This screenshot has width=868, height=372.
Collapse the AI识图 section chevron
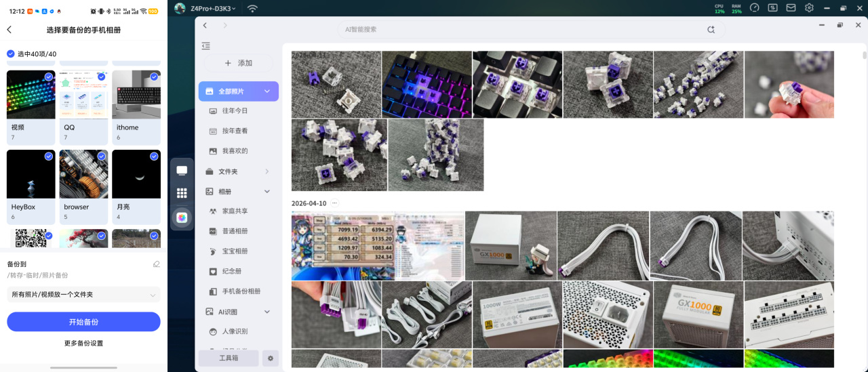267,312
